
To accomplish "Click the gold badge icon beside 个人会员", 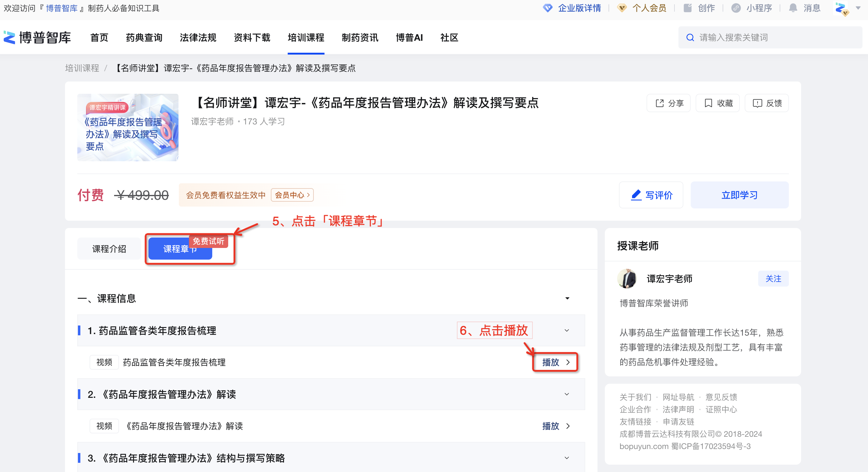I will tap(622, 8).
